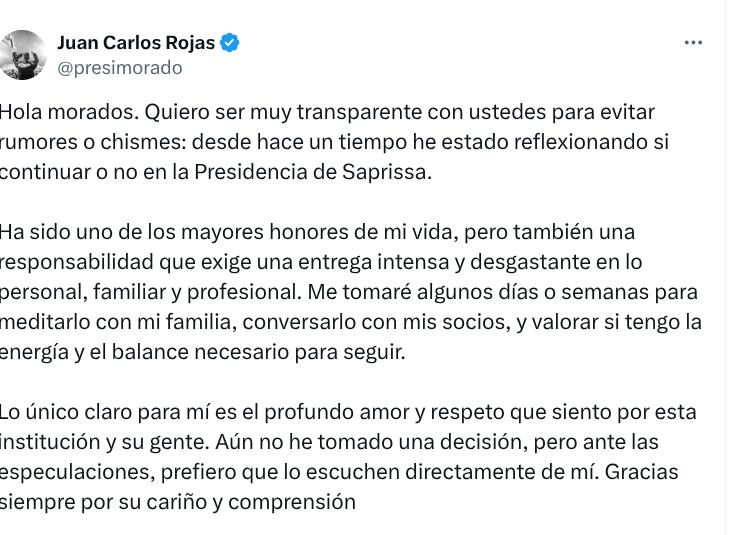
Task: Open the three-dot more options menu
Action: [x=693, y=43]
